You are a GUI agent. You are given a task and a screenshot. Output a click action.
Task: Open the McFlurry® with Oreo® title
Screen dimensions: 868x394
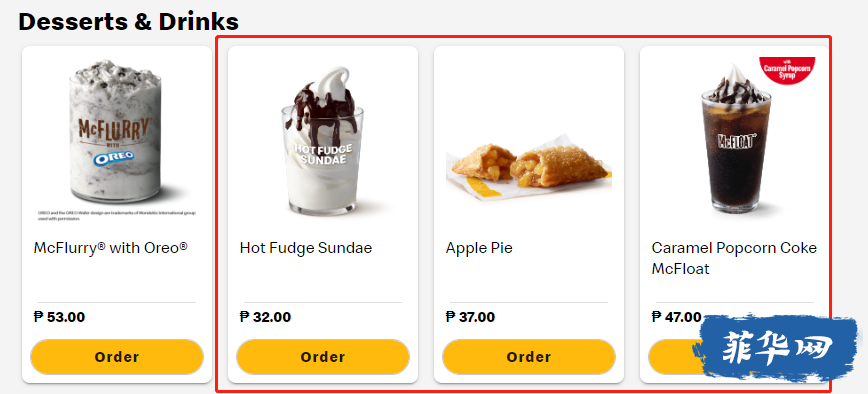coord(111,247)
